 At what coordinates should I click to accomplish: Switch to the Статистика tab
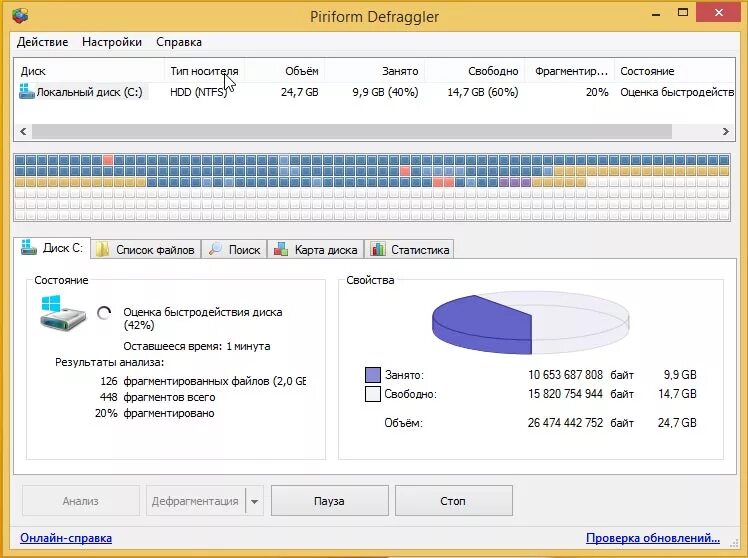click(x=410, y=249)
